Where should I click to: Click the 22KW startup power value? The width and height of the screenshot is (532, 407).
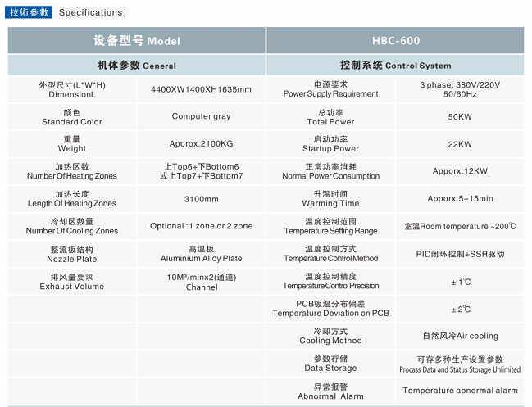point(459,144)
